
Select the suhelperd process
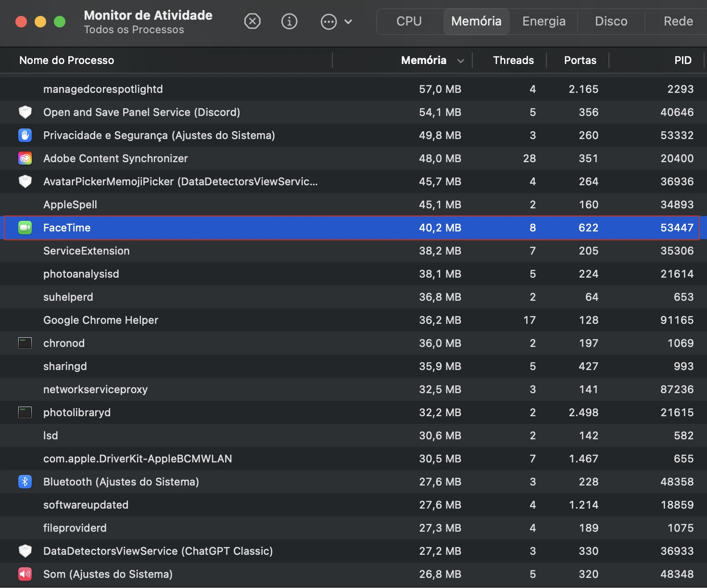68,297
